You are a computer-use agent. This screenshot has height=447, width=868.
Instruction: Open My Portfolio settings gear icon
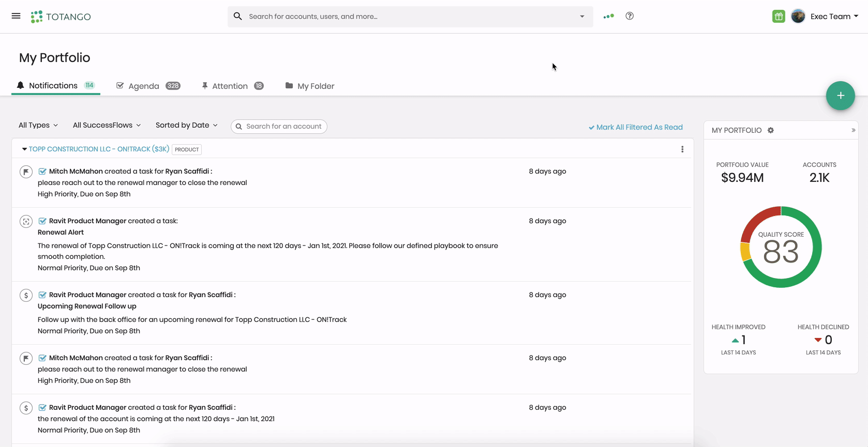pyautogui.click(x=771, y=130)
